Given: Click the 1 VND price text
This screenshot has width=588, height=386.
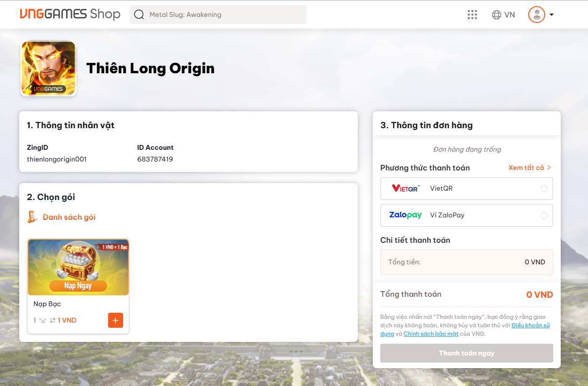Looking at the screenshot, I should click(x=67, y=320).
